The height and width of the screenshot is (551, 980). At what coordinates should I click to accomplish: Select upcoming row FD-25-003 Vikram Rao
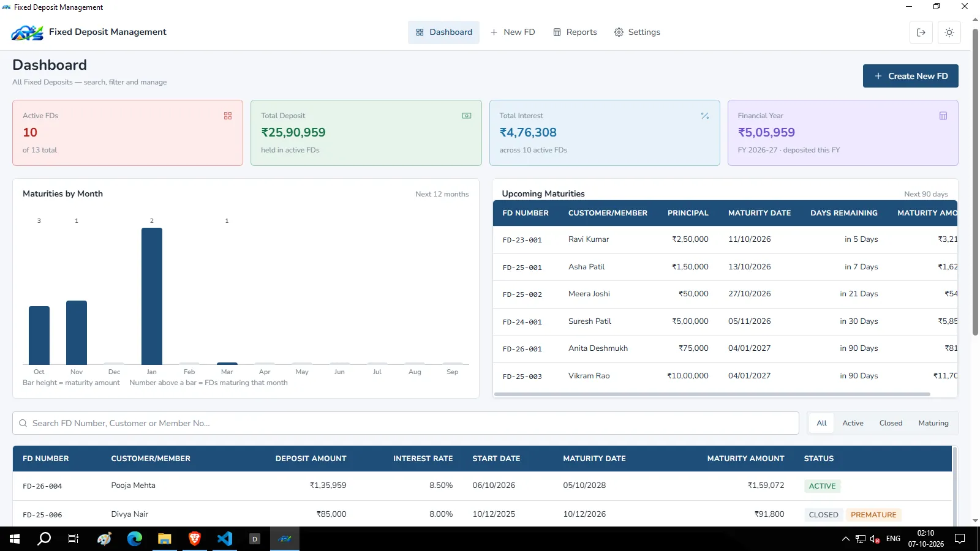725,376
